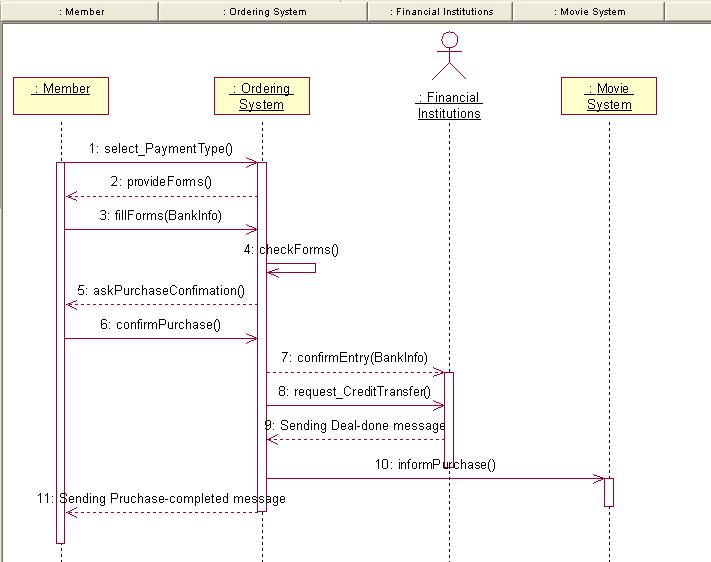711x562 pixels.
Task: Select message 6: confirmPurchase()
Action: click(160, 324)
